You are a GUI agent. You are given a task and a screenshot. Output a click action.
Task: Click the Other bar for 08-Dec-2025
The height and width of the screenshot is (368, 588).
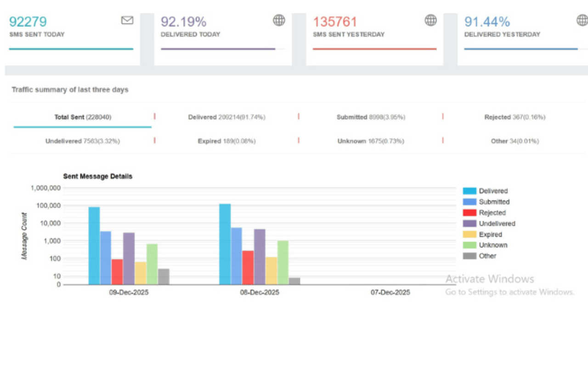(x=294, y=281)
